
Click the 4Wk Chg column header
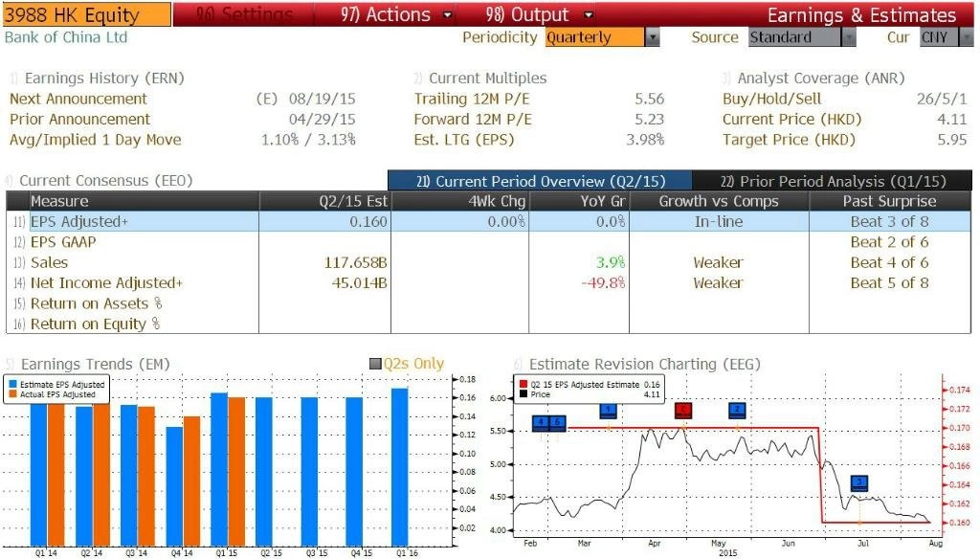(460, 201)
